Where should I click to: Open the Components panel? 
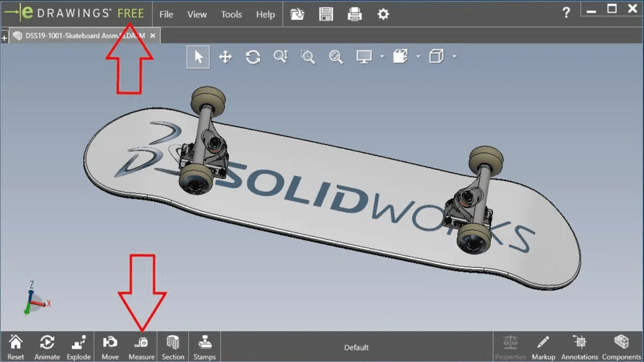coord(621,347)
